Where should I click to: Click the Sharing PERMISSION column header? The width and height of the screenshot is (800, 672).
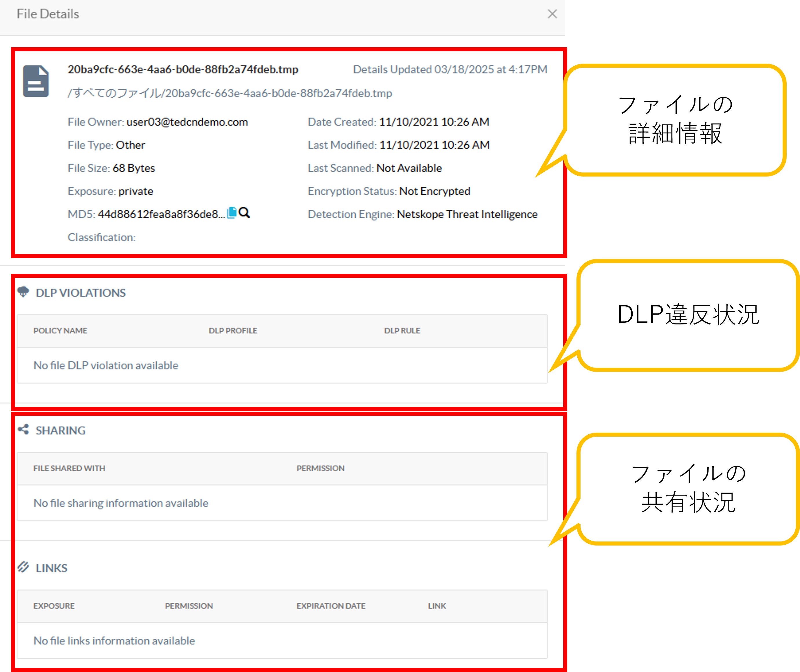point(320,468)
